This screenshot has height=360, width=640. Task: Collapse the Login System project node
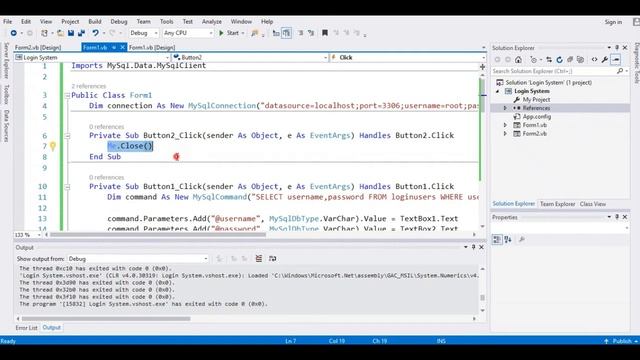[498, 91]
